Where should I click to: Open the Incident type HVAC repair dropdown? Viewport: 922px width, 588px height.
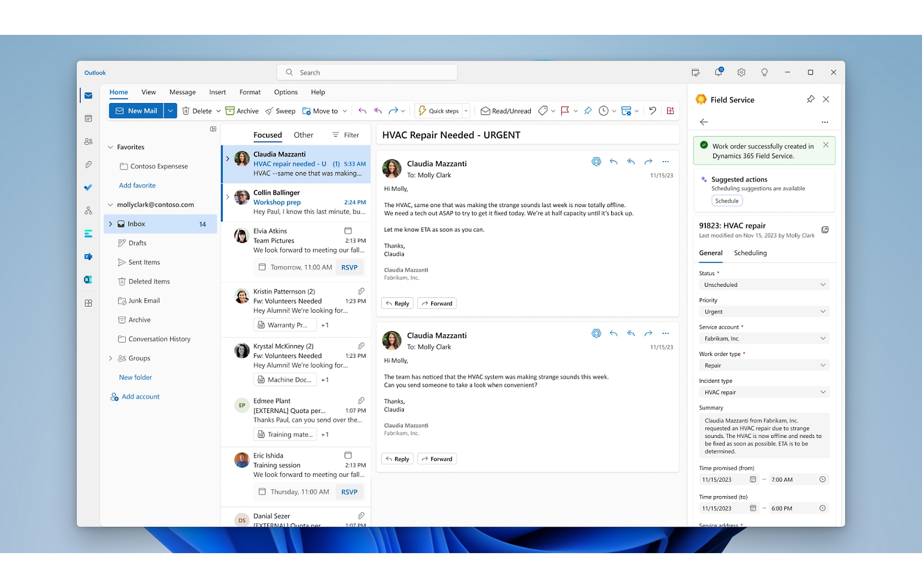coord(764,392)
